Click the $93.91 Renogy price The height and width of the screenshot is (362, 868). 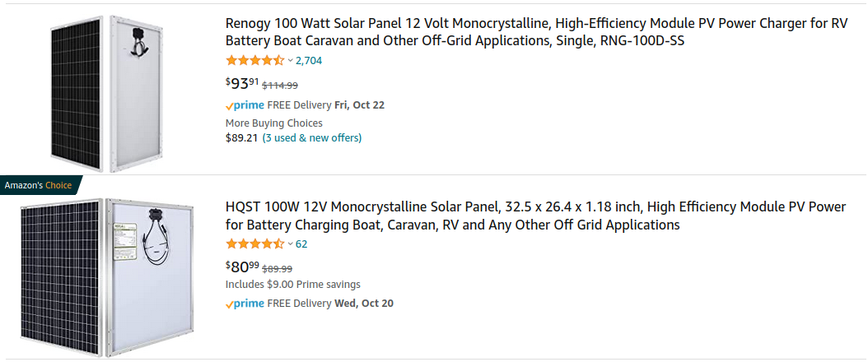(x=242, y=83)
